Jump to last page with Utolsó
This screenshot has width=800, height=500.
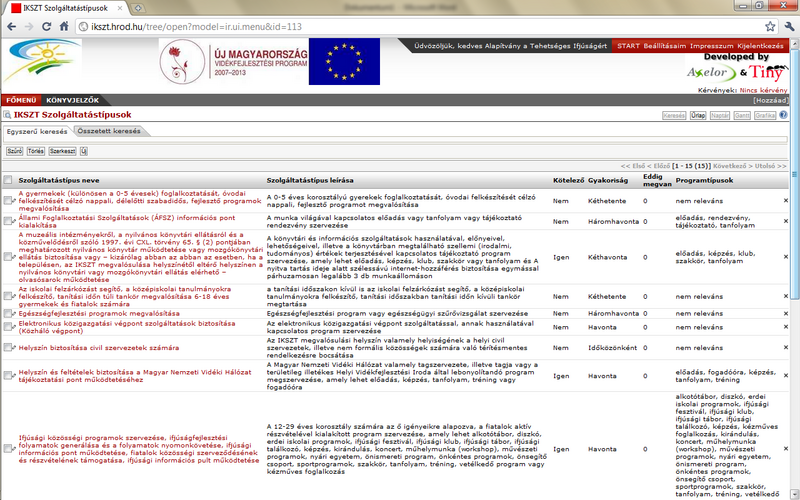tap(770, 166)
